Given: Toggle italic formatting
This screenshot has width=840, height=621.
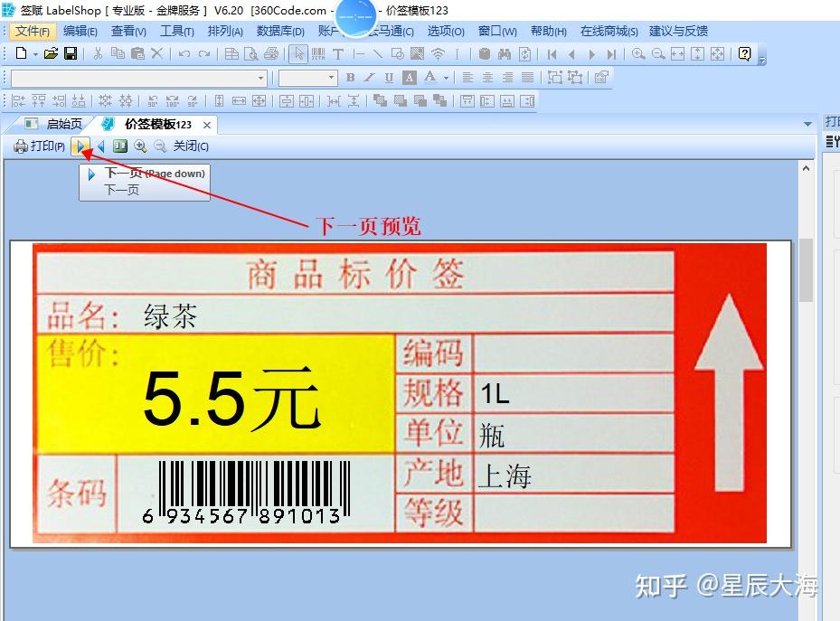Looking at the screenshot, I should (368, 78).
